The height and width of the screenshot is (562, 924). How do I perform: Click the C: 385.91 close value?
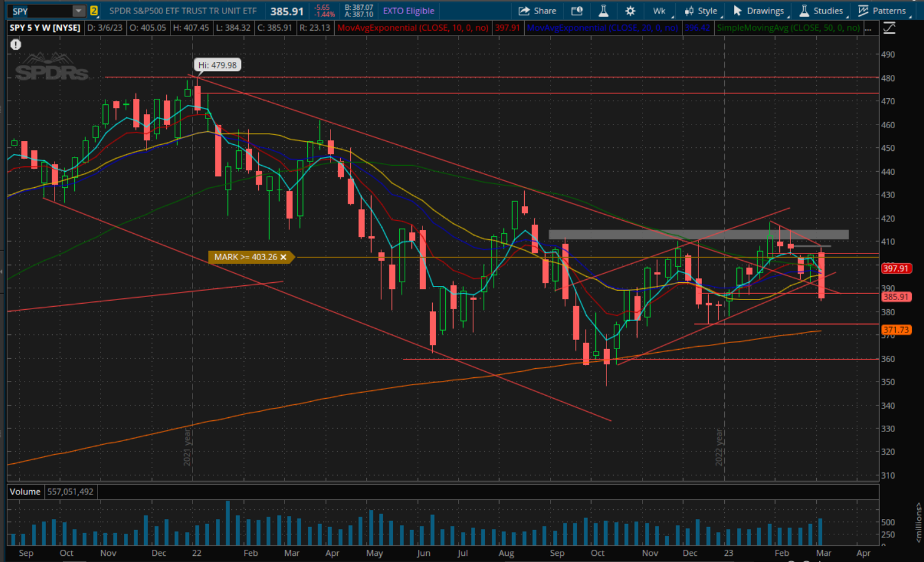coord(275,28)
